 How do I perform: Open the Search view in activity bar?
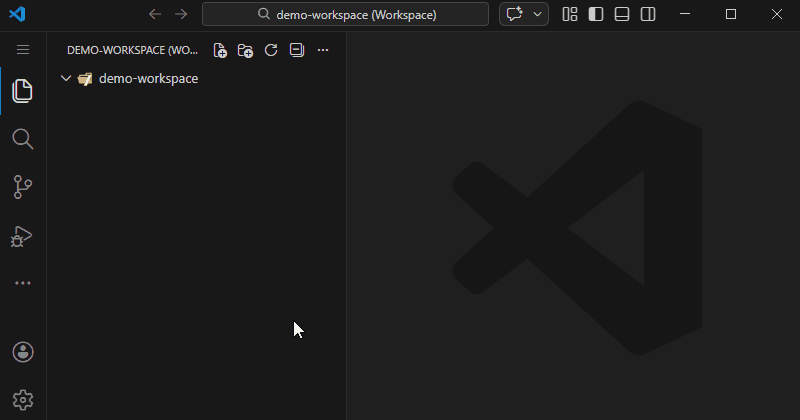22,139
